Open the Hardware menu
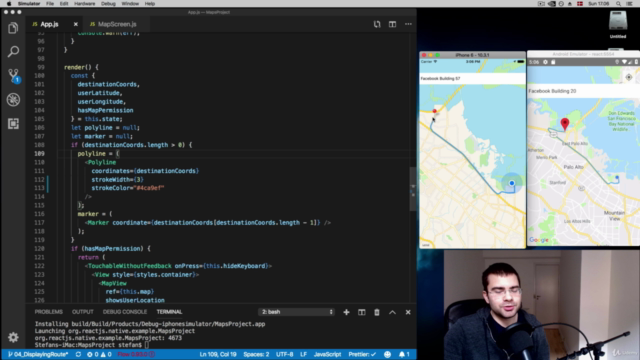 [x=84, y=4]
